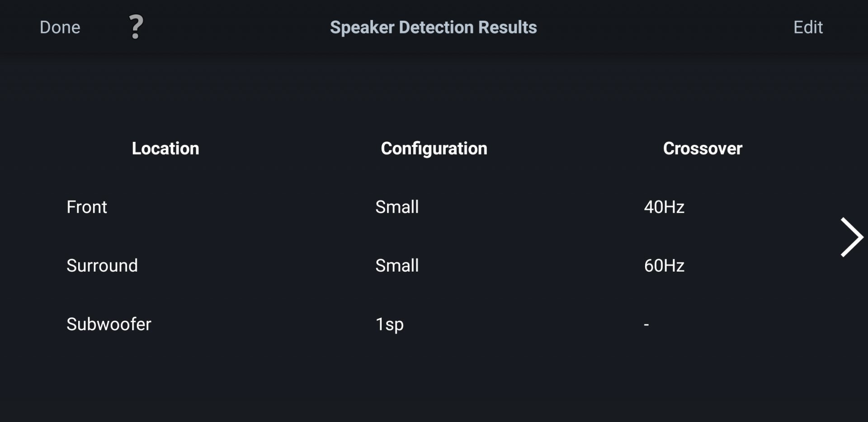The height and width of the screenshot is (422, 868).
Task: Select the Subwoofer speaker row
Action: [109, 324]
